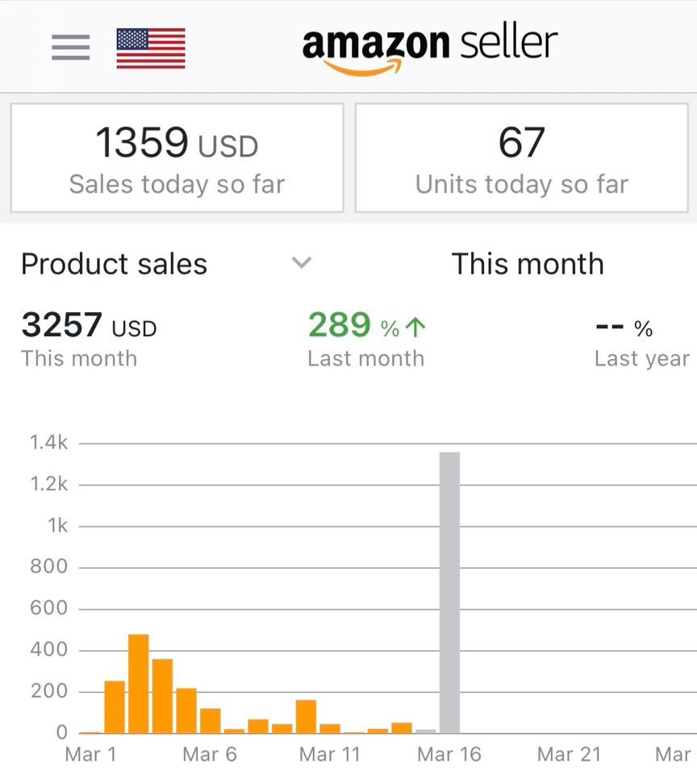This screenshot has width=697, height=784.
Task: Tap the Amazon Seller logo
Action: tap(430, 51)
